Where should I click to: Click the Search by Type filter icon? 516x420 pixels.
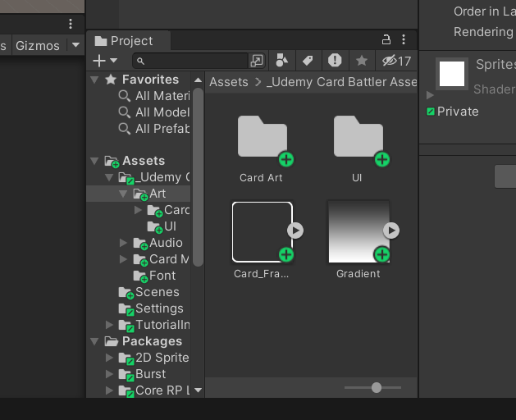point(281,61)
